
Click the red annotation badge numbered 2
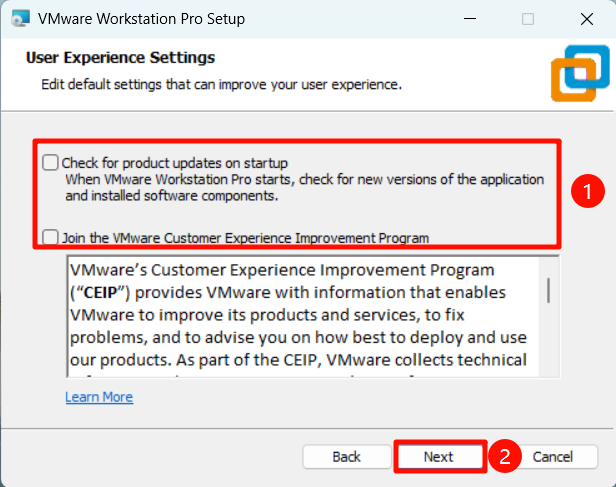(x=508, y=457)
